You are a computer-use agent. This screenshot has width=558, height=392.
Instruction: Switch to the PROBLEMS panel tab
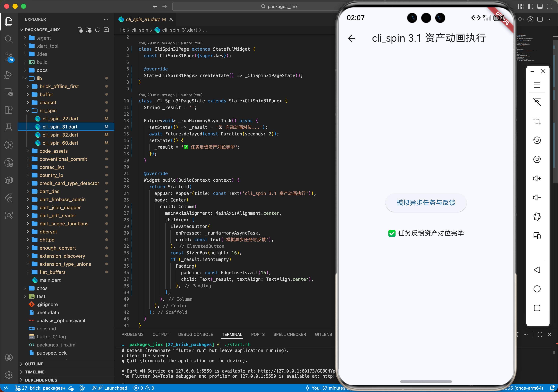(133, 335)
